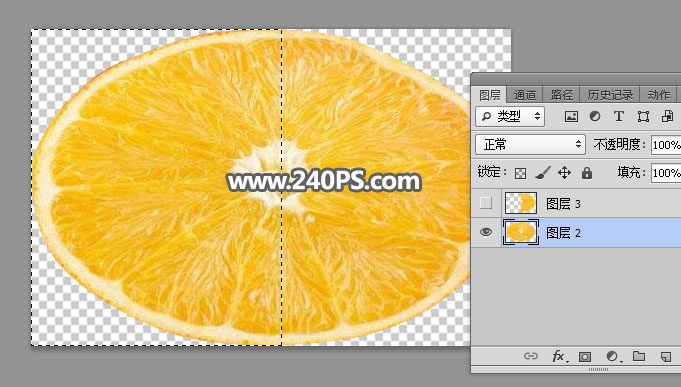Open the 类型 layer filter dropdown

[x=510, y=116]
